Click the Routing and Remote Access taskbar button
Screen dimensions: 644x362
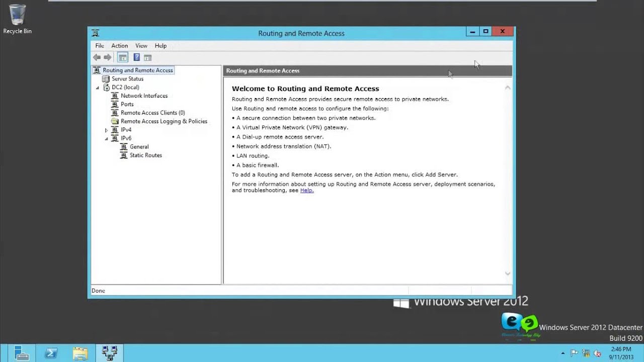tap(109, 353)
